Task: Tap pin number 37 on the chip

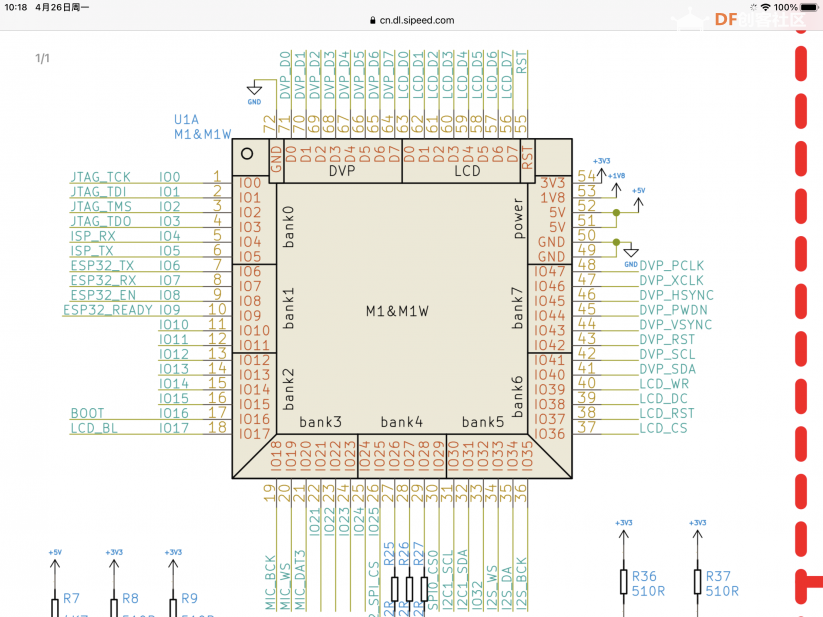Action: (x=587, y=428)
